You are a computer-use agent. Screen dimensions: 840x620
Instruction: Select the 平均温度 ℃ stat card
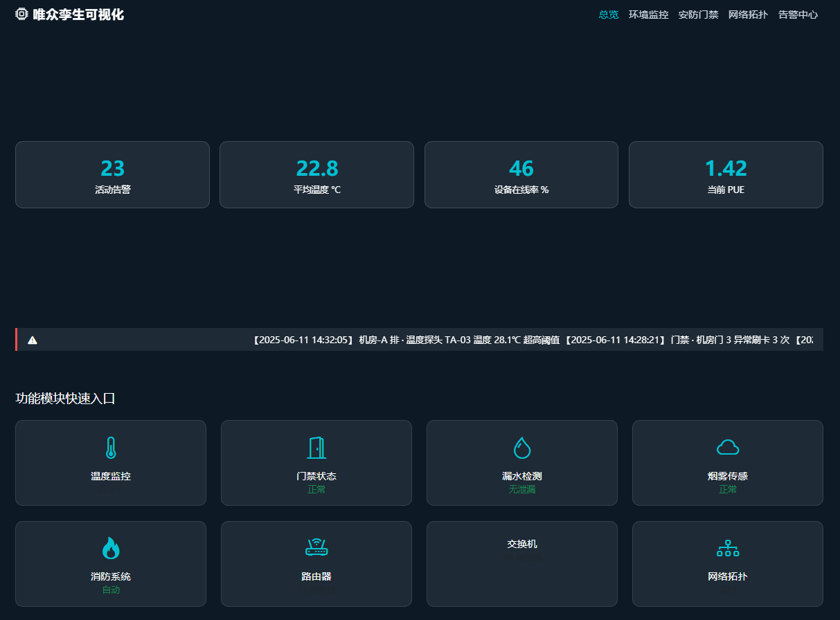pyautogui.click(x=316, y=174)
